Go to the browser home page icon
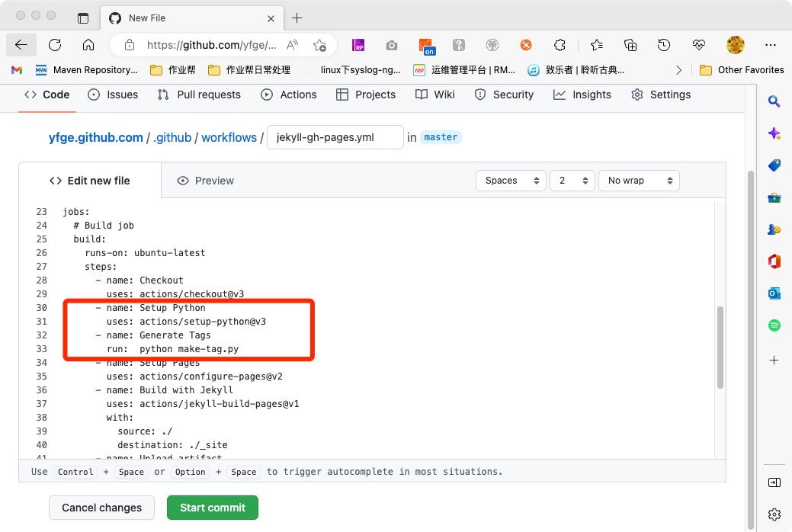 (88, 45)
